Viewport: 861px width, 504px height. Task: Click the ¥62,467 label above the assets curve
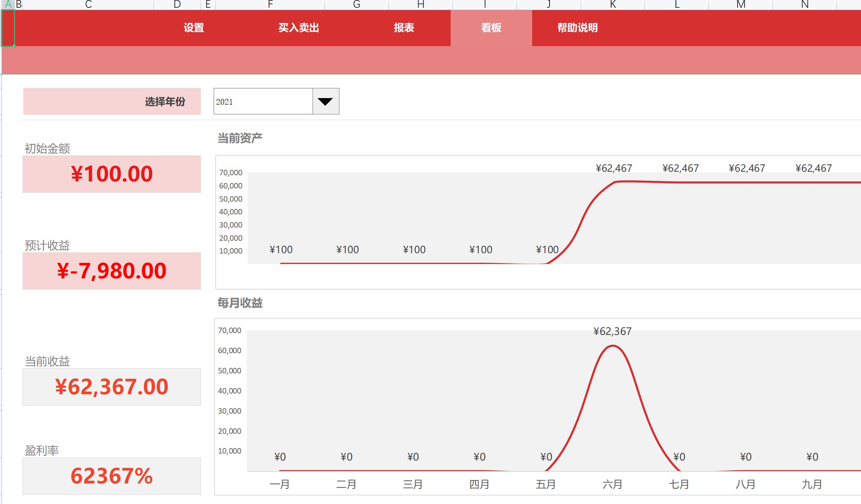pos(614,167)
